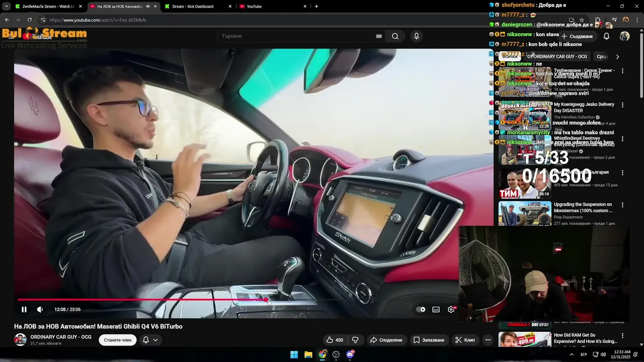Share the video via Споделяне button

(386, 340)
